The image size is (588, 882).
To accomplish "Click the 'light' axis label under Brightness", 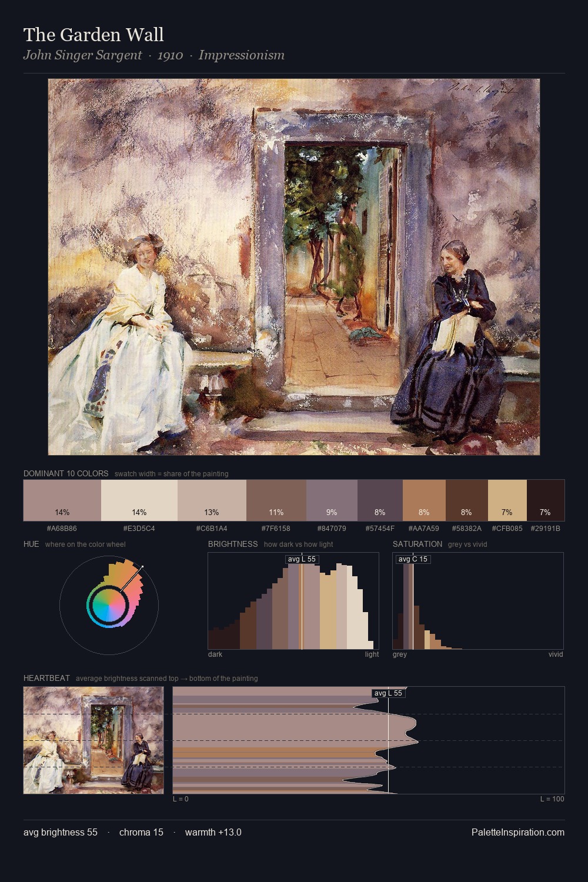I will click(x=372, y=654).
